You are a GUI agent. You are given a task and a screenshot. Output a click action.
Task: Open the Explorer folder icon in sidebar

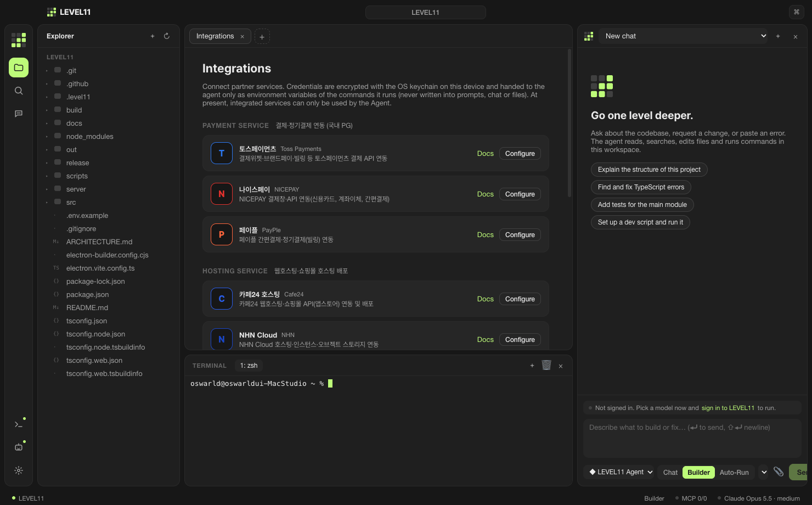pyautogui.click(x=19, y=68)
